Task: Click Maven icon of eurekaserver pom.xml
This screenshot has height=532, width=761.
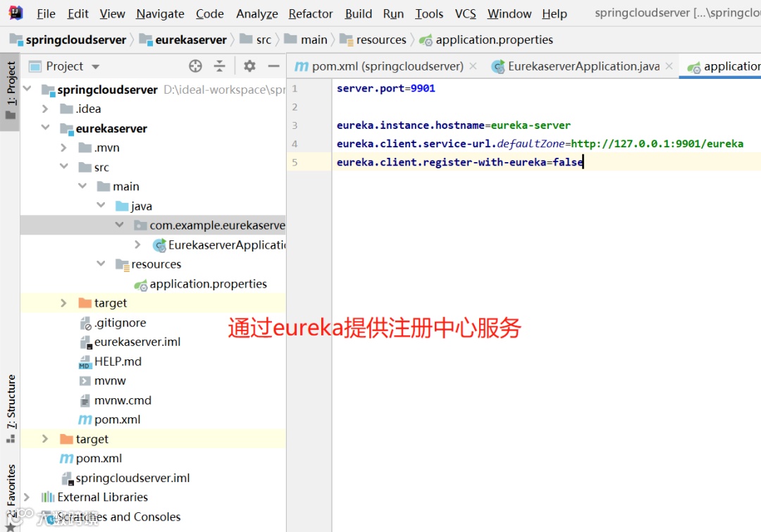Action: pos(85,420)
